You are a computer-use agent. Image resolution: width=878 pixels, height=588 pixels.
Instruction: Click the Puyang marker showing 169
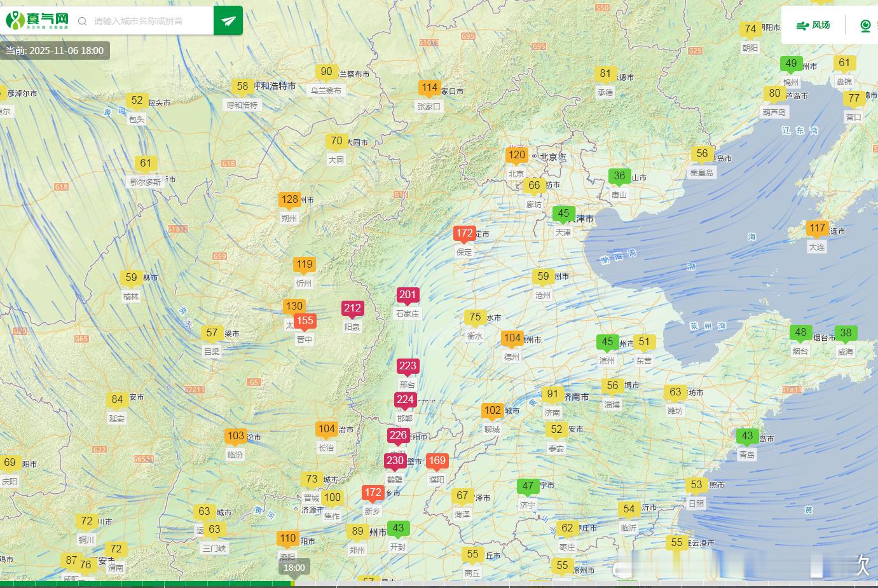[x=437, y=461]
